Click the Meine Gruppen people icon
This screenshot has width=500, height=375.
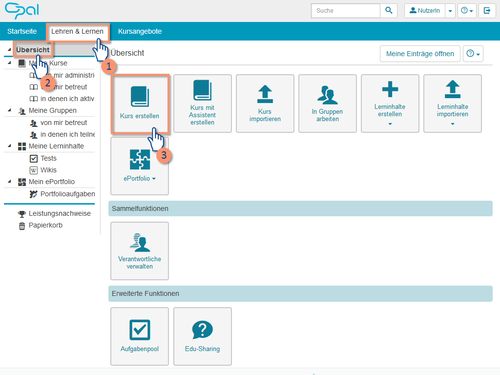22,111
